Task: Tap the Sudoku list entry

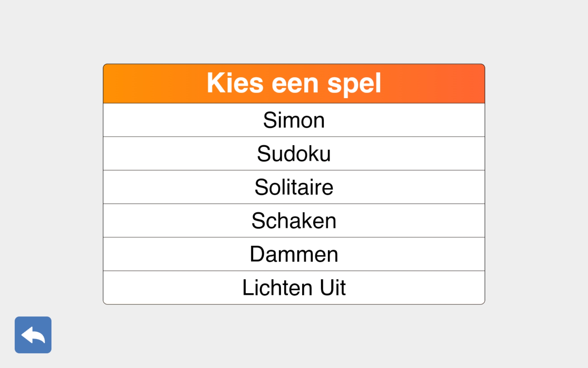Action: tap(294, 153)
